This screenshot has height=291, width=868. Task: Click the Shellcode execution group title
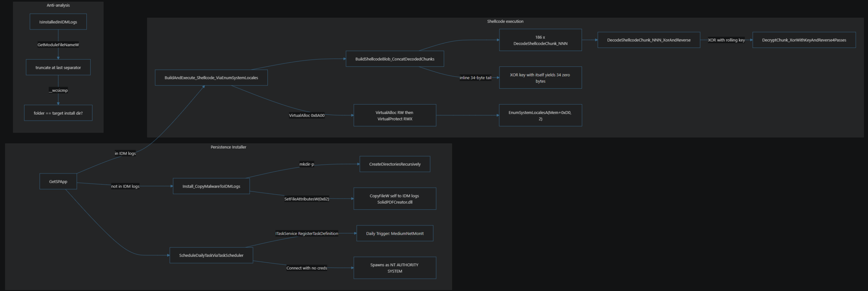point(505,21)
